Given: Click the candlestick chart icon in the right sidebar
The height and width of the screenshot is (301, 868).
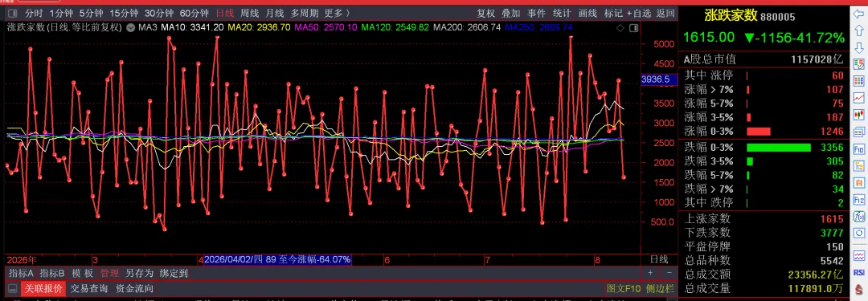Looking at the screenshot, I should pos(859,115).
